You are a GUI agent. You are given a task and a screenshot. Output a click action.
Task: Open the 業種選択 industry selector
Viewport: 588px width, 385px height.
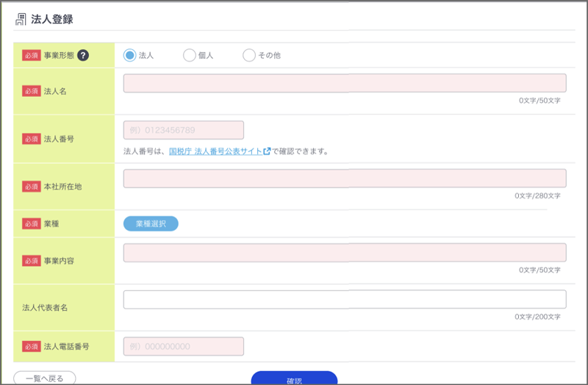click(151, 223)
